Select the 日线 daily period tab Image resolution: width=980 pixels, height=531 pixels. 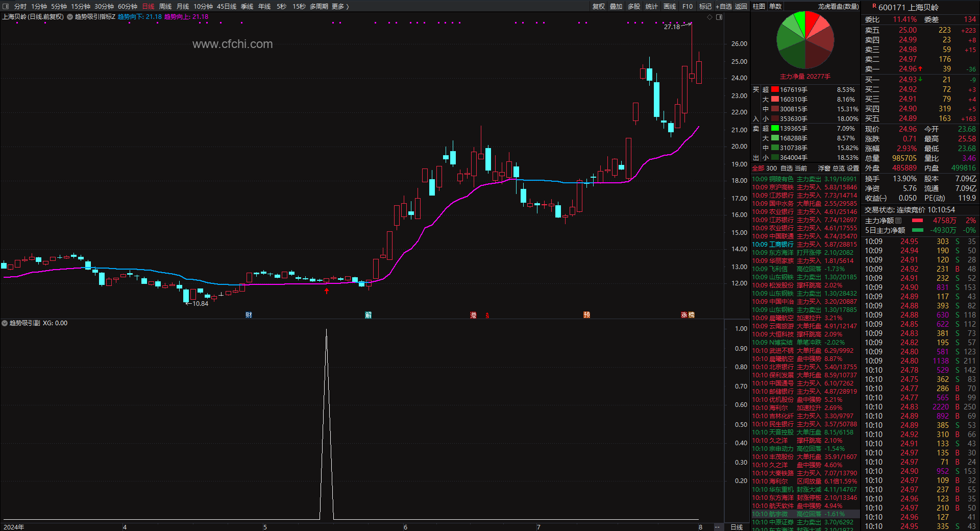tap(148, 7)
